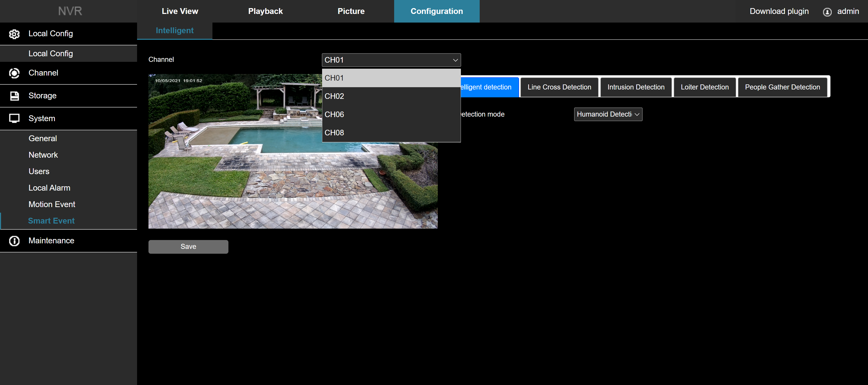Click the Maintenance info icon
The width and height of the screenshot is (868, 385).
(x=14, y=241)
